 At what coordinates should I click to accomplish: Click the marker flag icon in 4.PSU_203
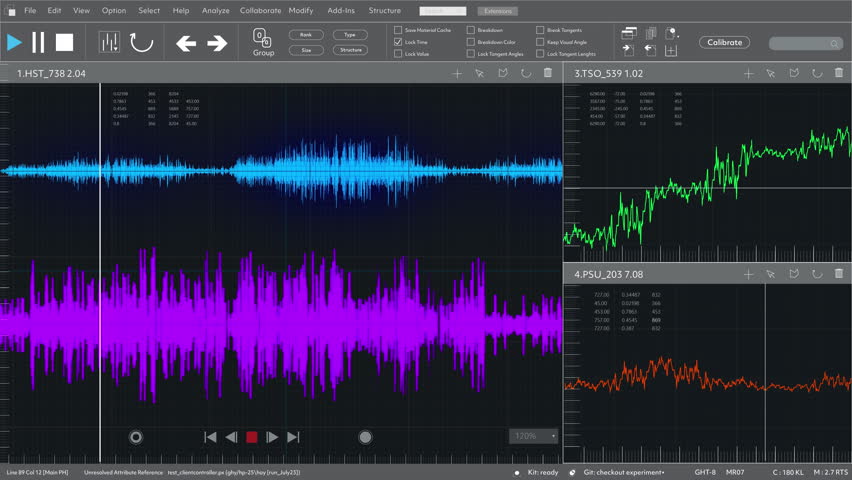[x=794, y=274]
